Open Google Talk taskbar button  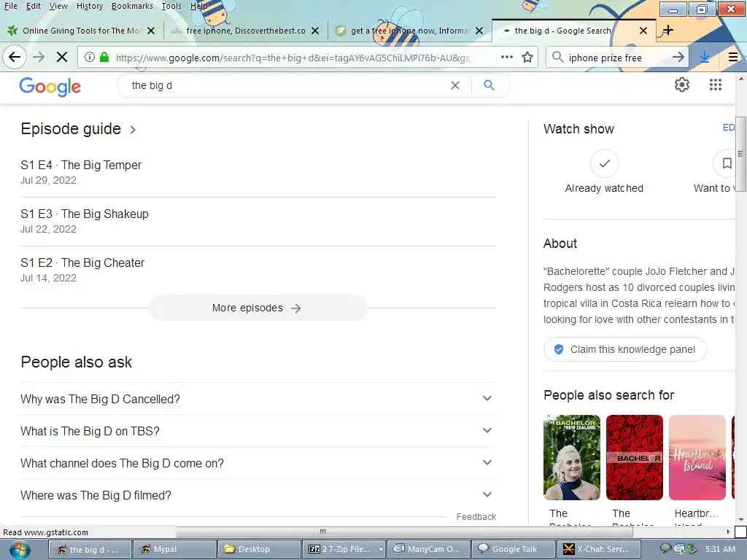click(x=513, y=549)
